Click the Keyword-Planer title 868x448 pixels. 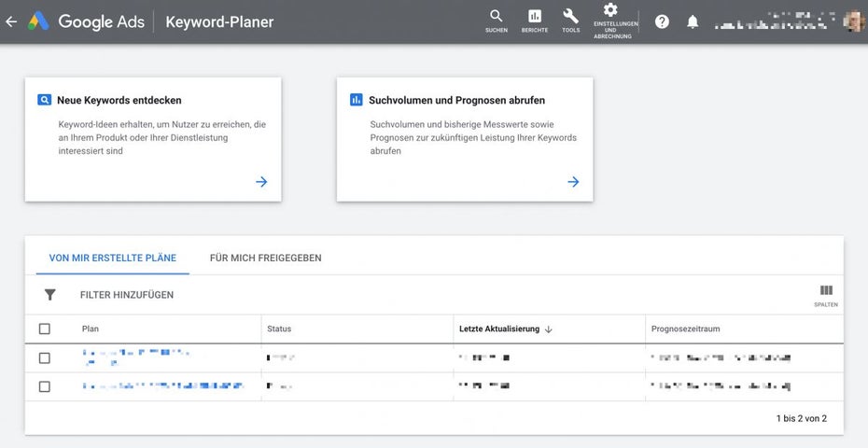[219, 22]
